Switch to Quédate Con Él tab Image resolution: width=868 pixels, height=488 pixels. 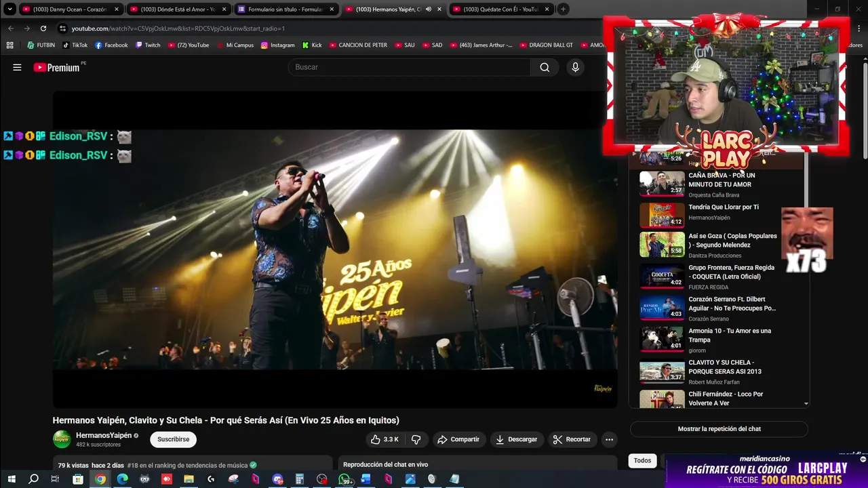tap(500, 9)
